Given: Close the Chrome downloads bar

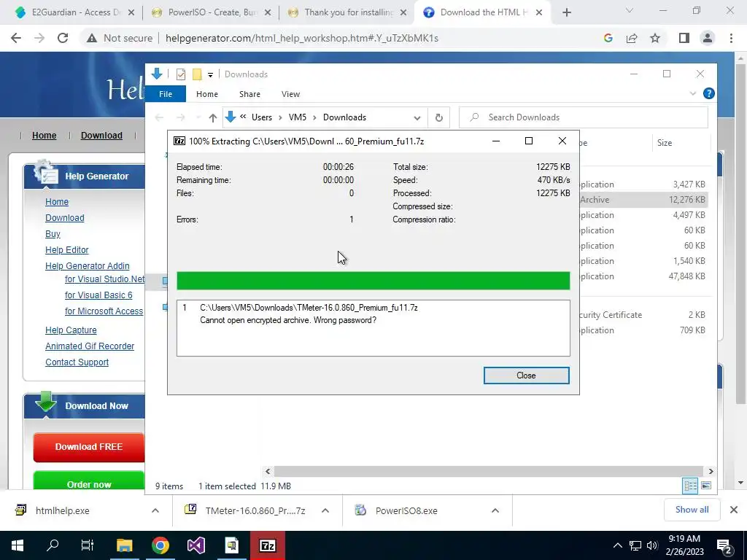Looking at the screenshot, I should click(733, 510).
